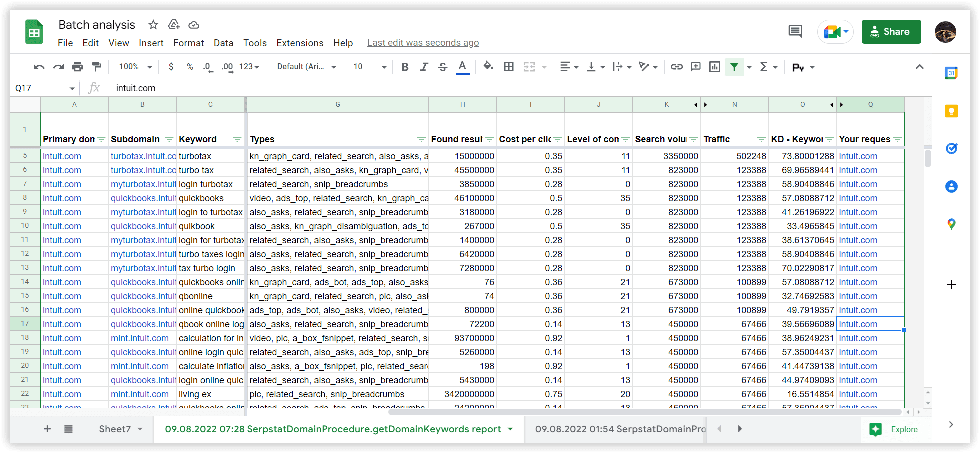This screenshot has width=980, height=453.
Task: Open text rotation dropdown
Action: 649,67
